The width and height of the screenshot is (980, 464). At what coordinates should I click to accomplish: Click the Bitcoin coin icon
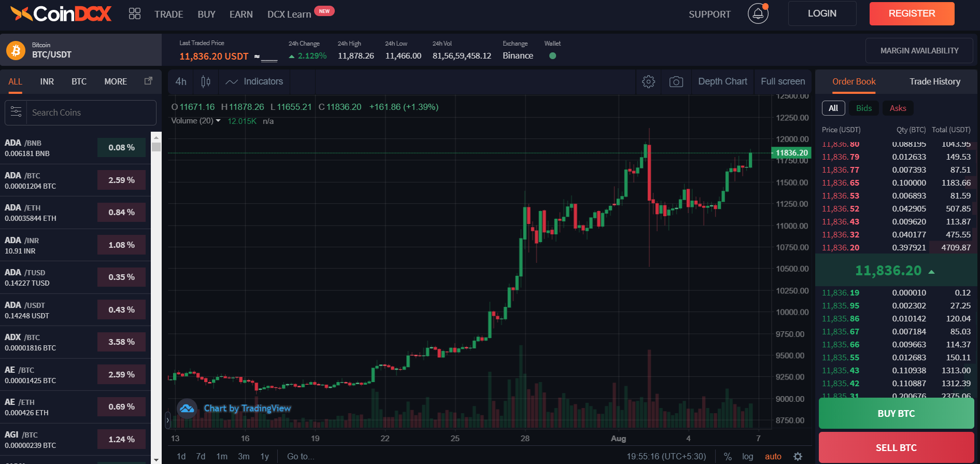[16, 50]
